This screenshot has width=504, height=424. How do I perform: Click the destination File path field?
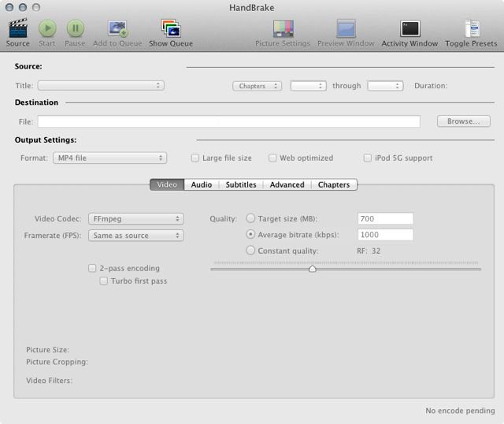(x=229, y=121)
